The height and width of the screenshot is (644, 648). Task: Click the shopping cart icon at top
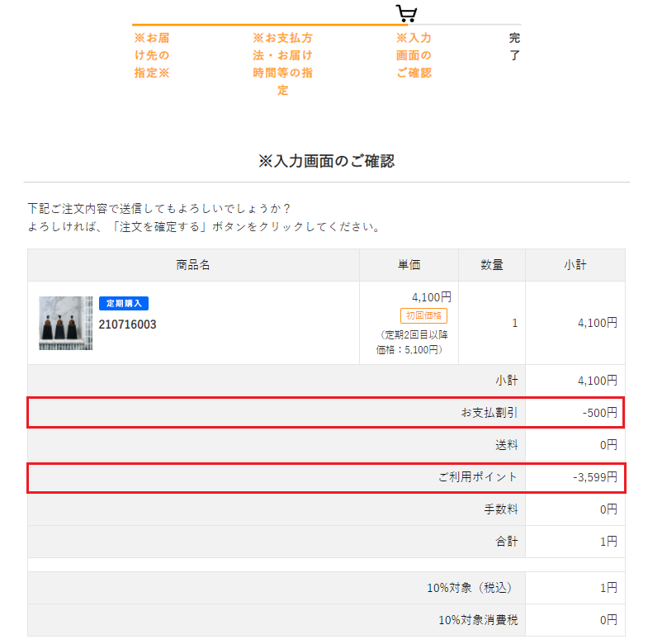[x=406, y=13]
